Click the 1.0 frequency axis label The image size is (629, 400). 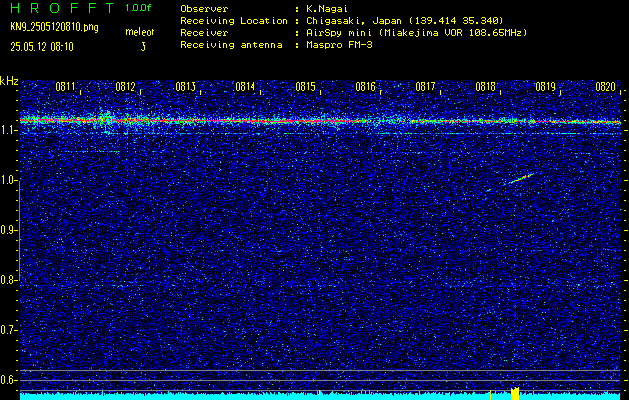9,180
